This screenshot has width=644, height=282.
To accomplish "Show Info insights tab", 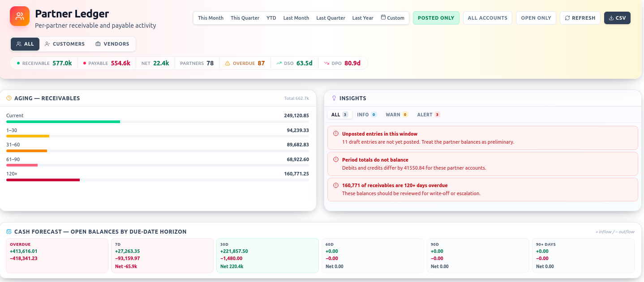I will 367,115.
